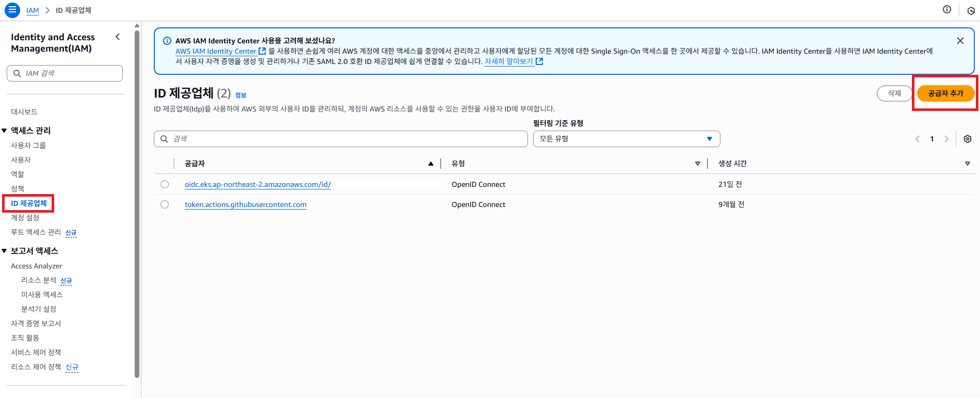Click the 자세히 알아보기 link
980x398 pixels.
pyautogui.click(x=509, y=61)
